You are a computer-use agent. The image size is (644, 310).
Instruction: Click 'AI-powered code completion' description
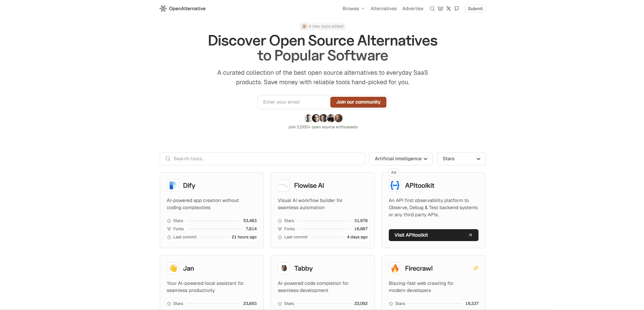click(x=313, y=287)
